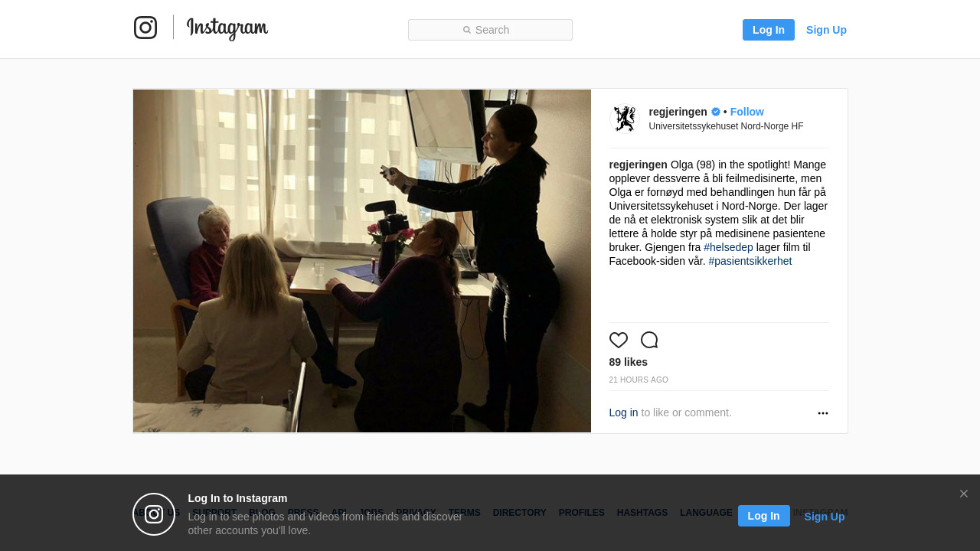Click the Instagram camera logo icon
Screen dimensions: 980x551
pyautogui.click(x=145, y=28)
